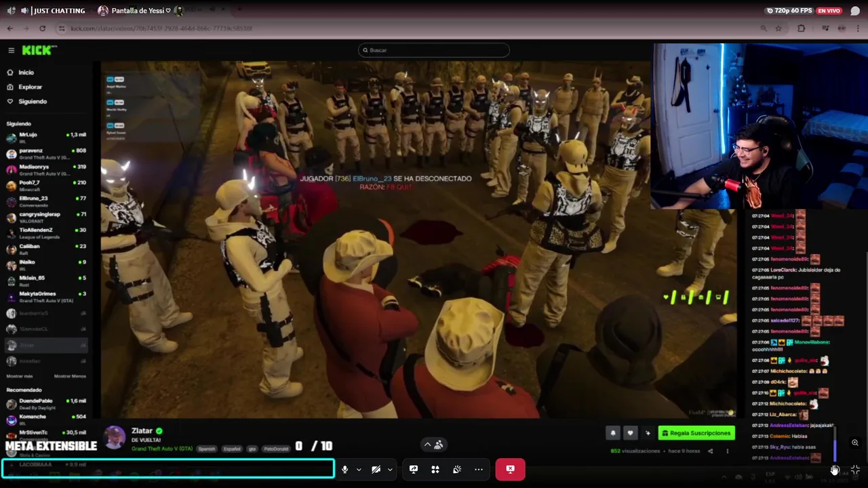Open Mklein_65's followed channel

pos(46,281)
